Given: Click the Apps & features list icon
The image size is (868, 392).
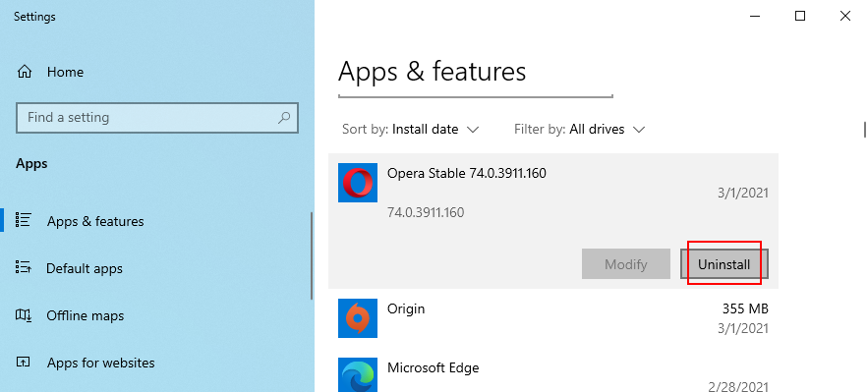Looking at the screenshot, I should click(24, 220).
